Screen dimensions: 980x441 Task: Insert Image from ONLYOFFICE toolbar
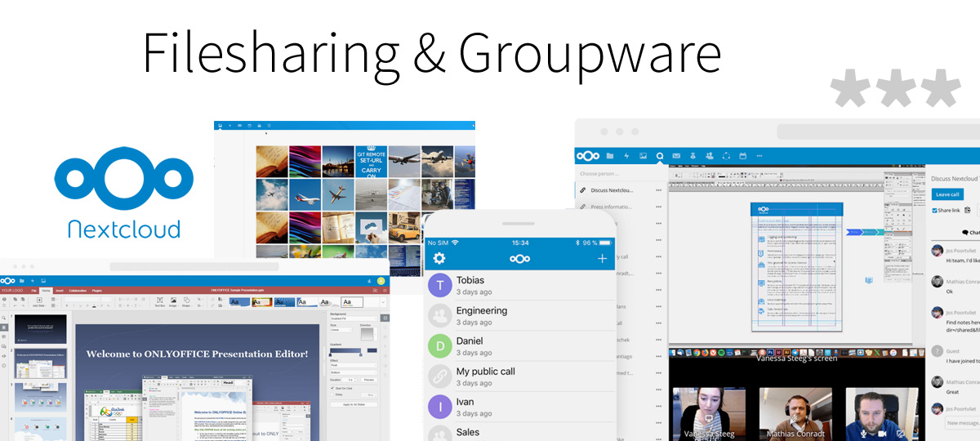point(173,302)
